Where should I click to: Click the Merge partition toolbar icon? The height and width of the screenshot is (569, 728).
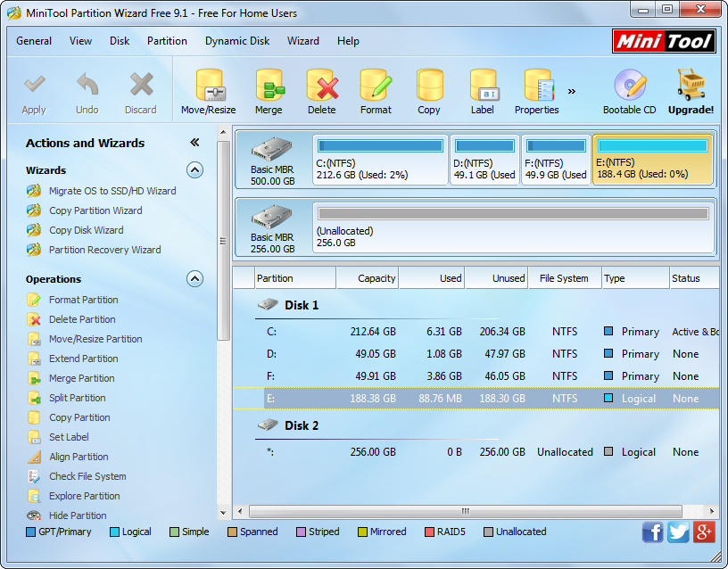tap(269, 86)
